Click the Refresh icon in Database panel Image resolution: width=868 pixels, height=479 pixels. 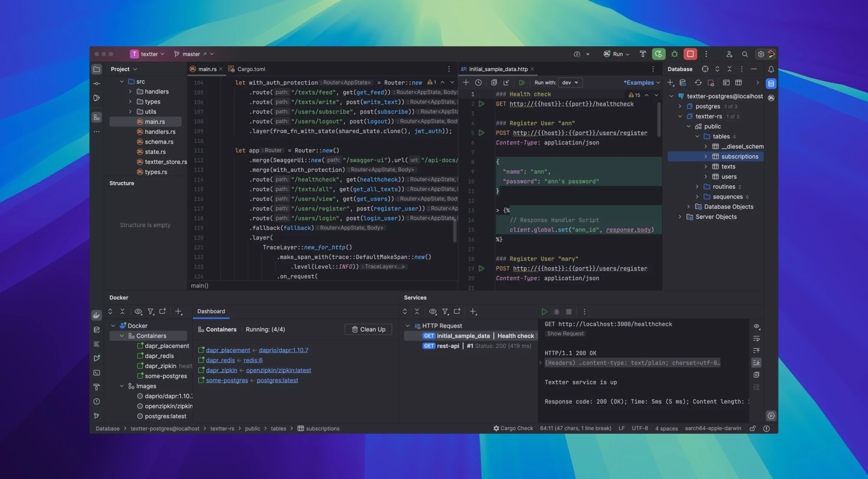click(x=698, y=82)
